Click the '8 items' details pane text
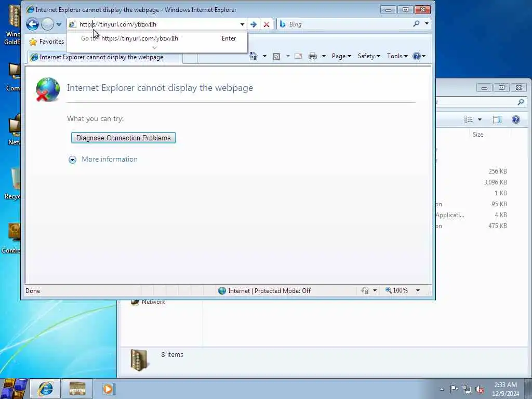532x399 pixels. [x=172, y=354]
